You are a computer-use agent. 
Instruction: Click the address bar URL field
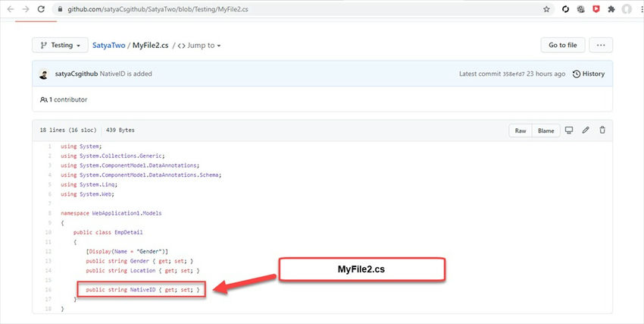tap(302, 9)
